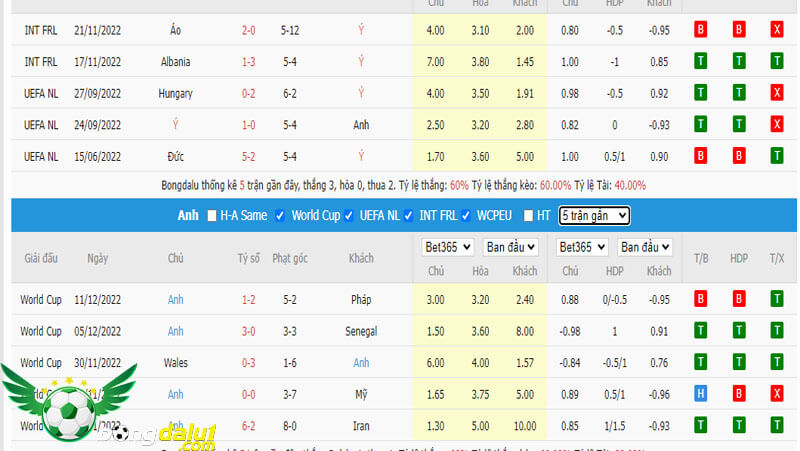Open the 6-2 score in the Iran row
The height and width of the screenshot is (451, 800).
pyautogui.click(x=248, y=426)
